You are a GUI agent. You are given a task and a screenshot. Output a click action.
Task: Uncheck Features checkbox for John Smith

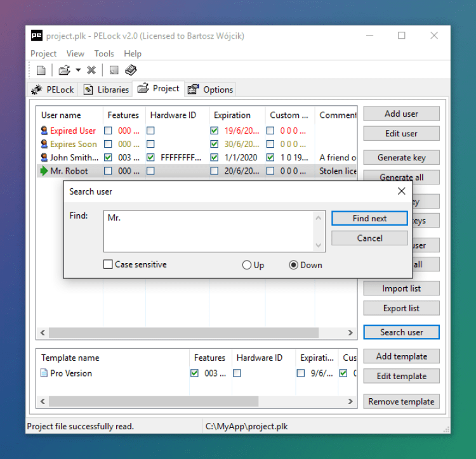tap(108, 157)
